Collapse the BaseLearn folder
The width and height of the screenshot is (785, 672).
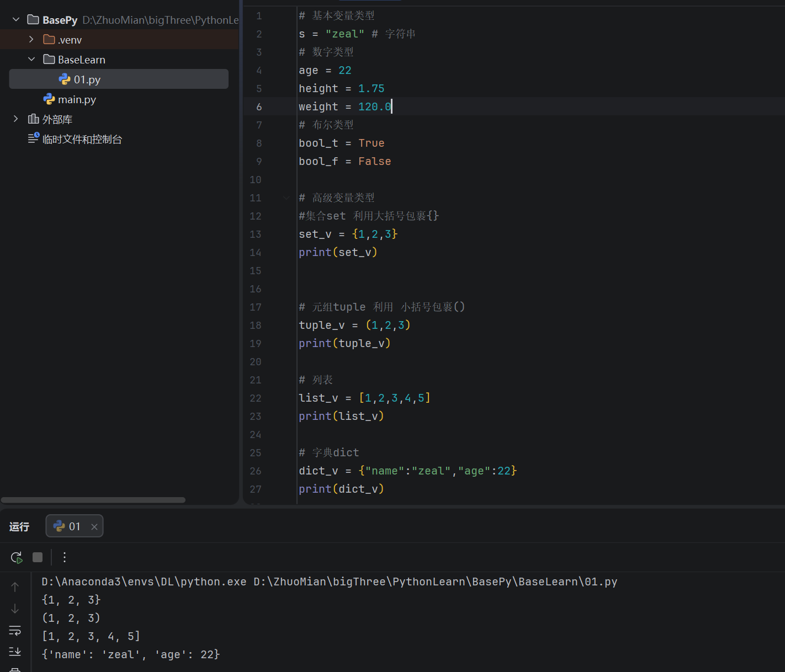[x=31, y=60]
